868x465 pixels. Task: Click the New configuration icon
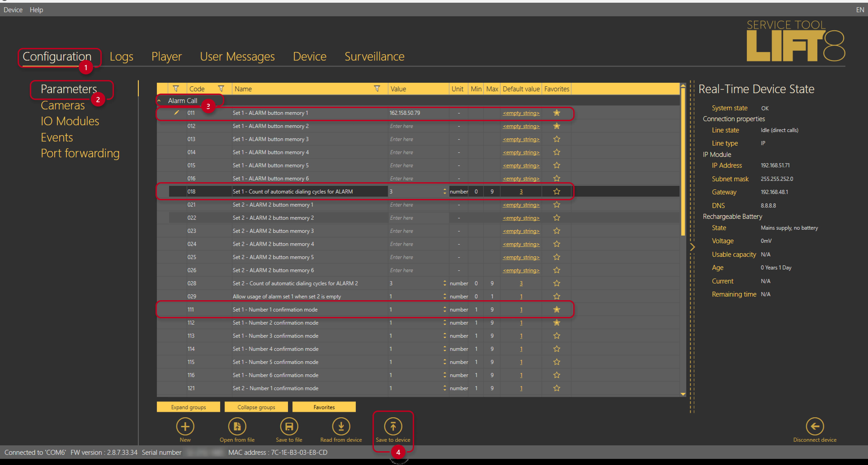pos(185,426)
